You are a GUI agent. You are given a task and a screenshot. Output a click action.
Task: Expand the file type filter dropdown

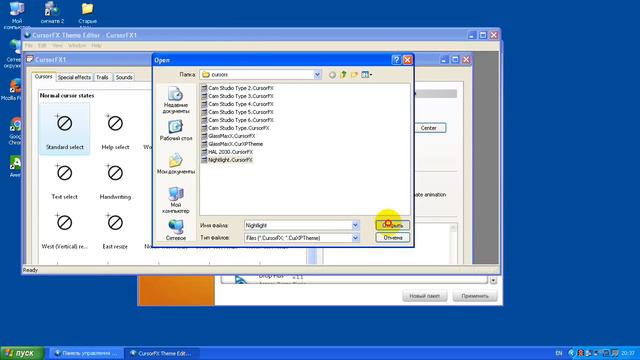[355, 238]
